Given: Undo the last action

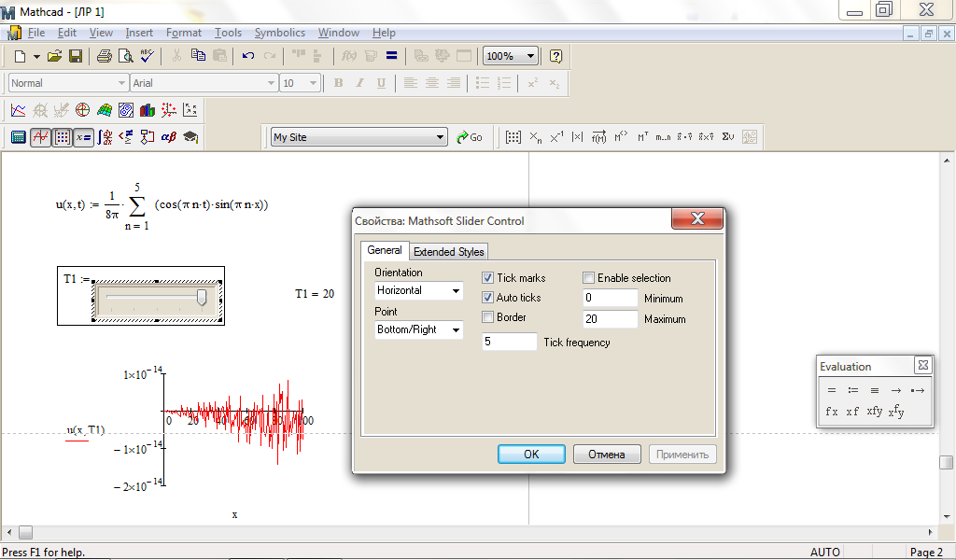Looking at the screenshot, I should [248, 56].
